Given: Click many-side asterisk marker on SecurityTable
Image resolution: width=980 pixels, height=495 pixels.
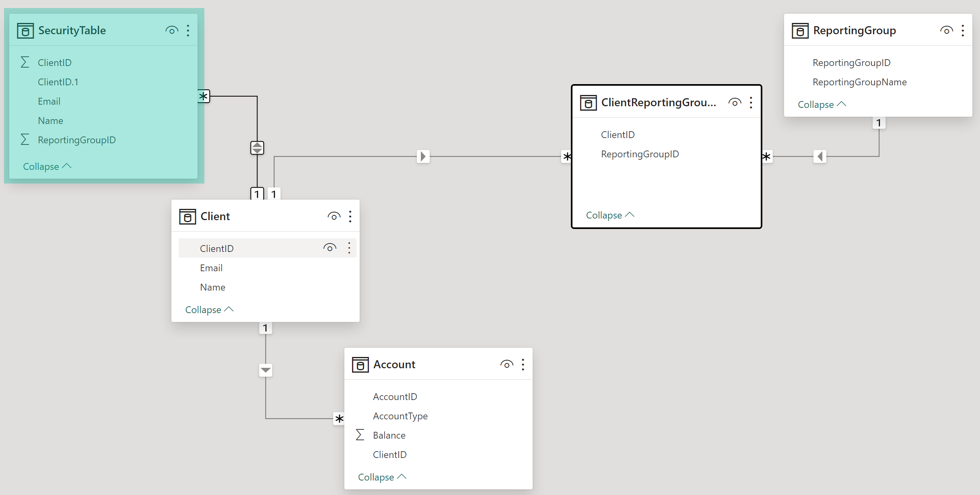Looking at the screenshot, I should click(204, 96).
